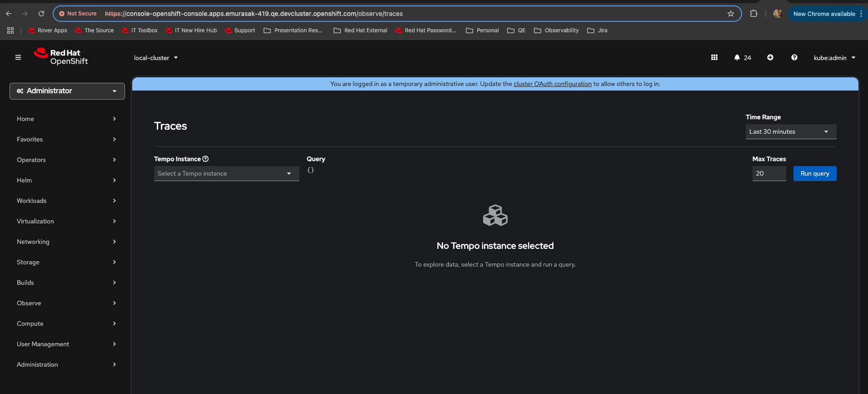Image resolution: width=868 pixels, height=394 pixels.
Task: Open the Support bookmark
Action: (x=240, y=30)
